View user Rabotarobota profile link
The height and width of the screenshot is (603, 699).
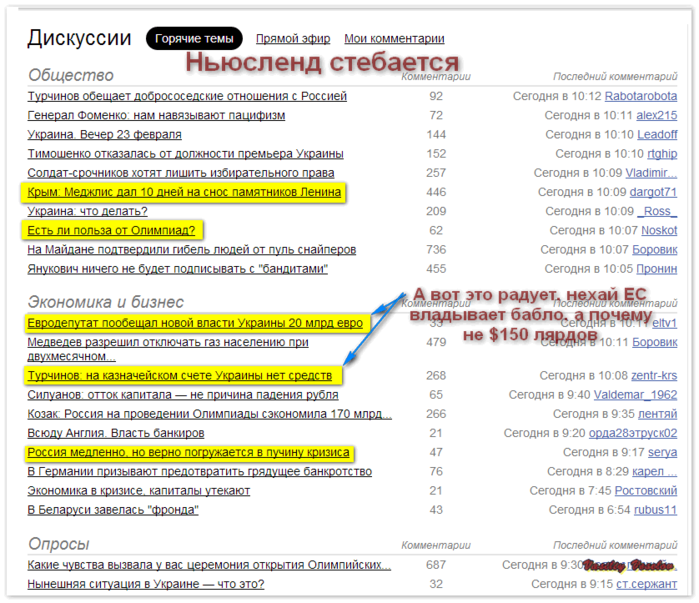click(641, 96)
